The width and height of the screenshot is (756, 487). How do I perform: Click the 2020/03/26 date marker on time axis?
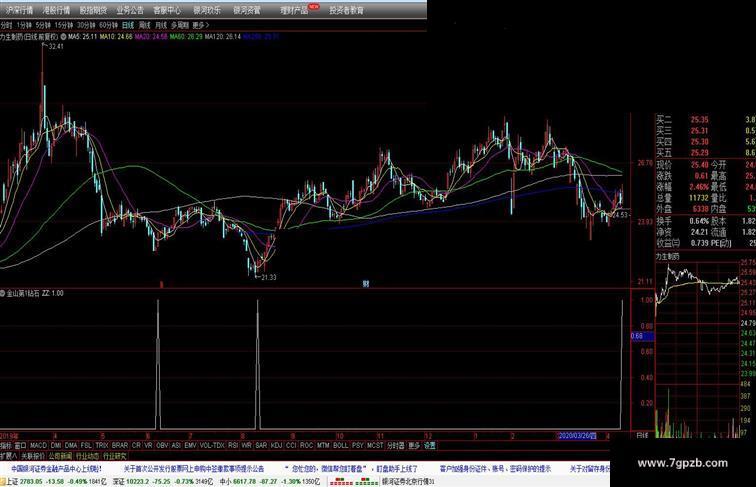pyautogui.click(x=577, y=436)
